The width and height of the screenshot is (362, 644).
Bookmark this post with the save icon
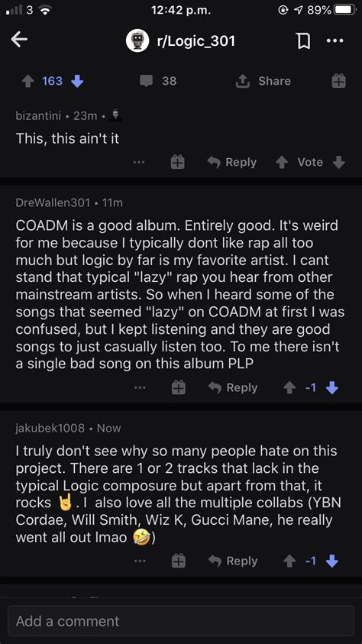coord(302,41)
